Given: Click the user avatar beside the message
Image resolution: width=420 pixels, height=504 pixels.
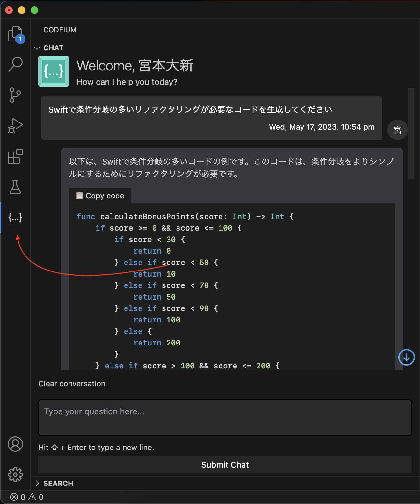Looking at the screenshot, I should tap(397, 130).
